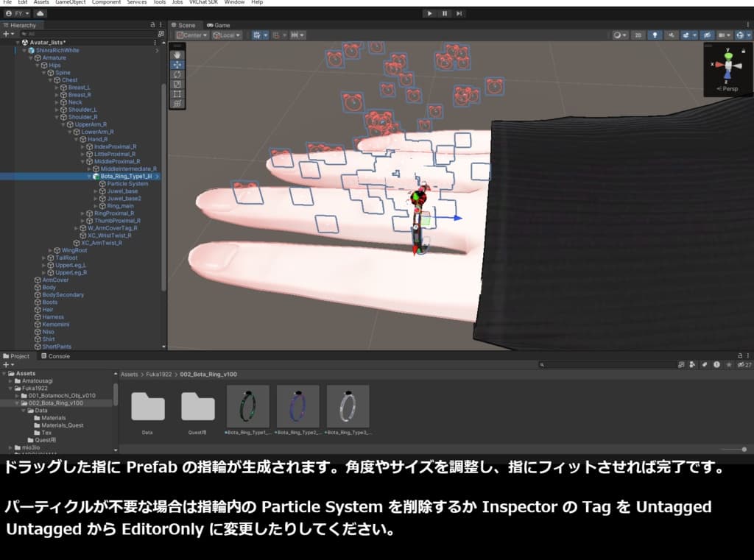Open the Center pivot mode dropdown

(192, 35)
